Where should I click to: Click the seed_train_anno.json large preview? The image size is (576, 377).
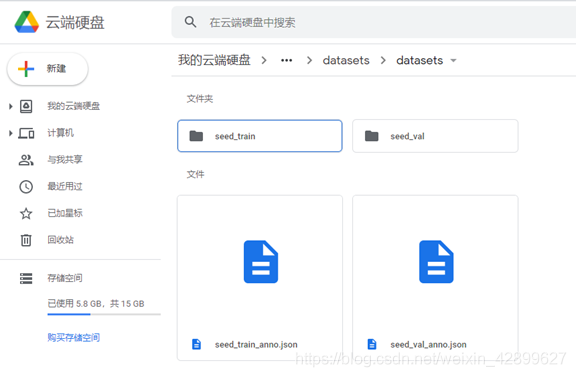point(260,262)
